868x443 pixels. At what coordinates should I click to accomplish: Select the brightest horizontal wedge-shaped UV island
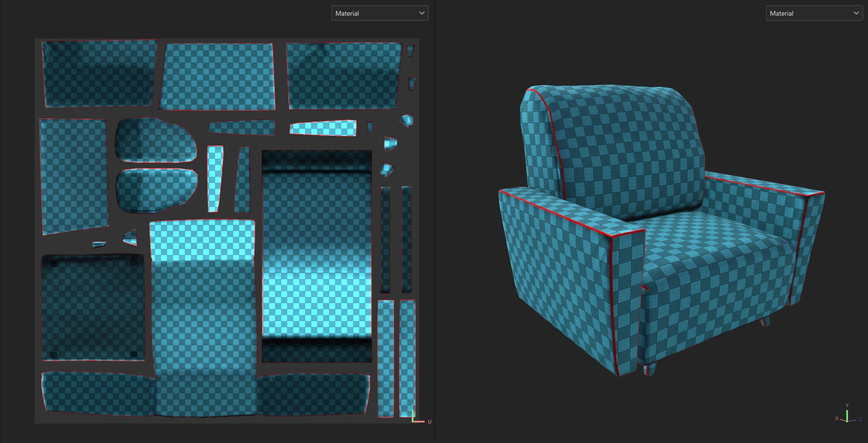(x=324, y=128)
